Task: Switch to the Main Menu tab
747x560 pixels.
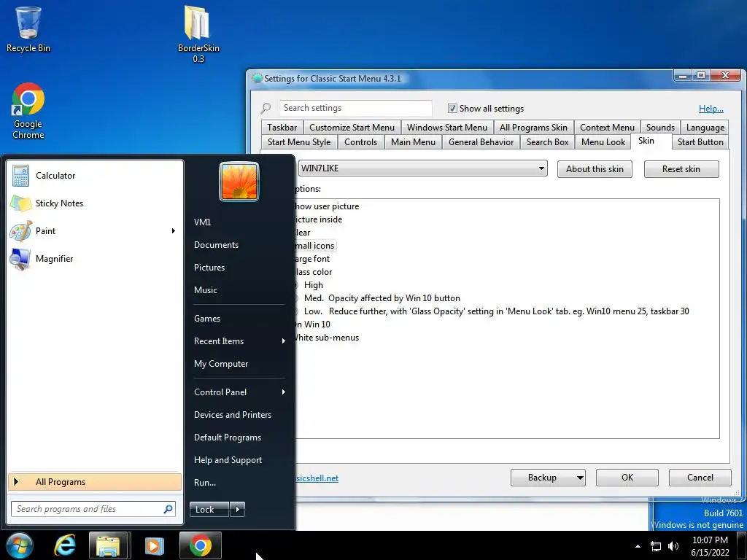Action: [413, 142]
